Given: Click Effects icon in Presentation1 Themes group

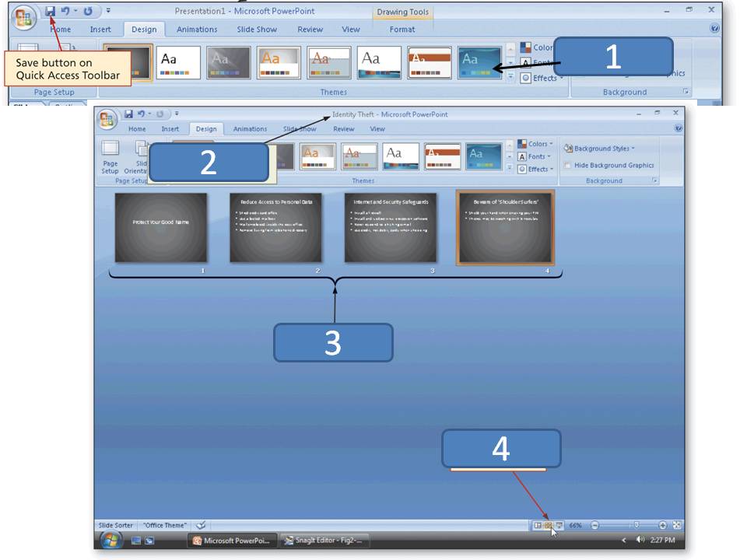Looking at the screenshot, I should coord(525,78).
